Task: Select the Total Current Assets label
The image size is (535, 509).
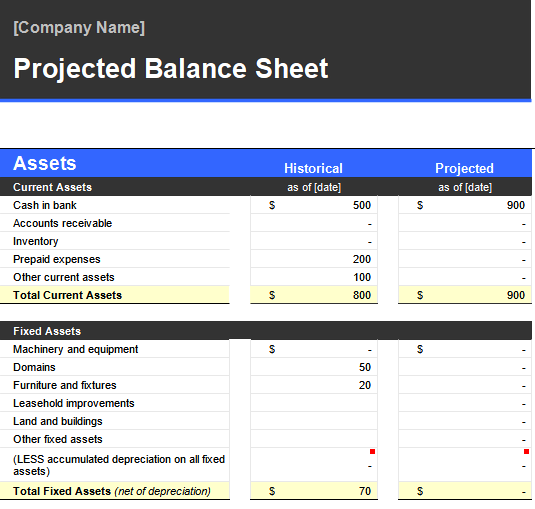Action: 67,295
